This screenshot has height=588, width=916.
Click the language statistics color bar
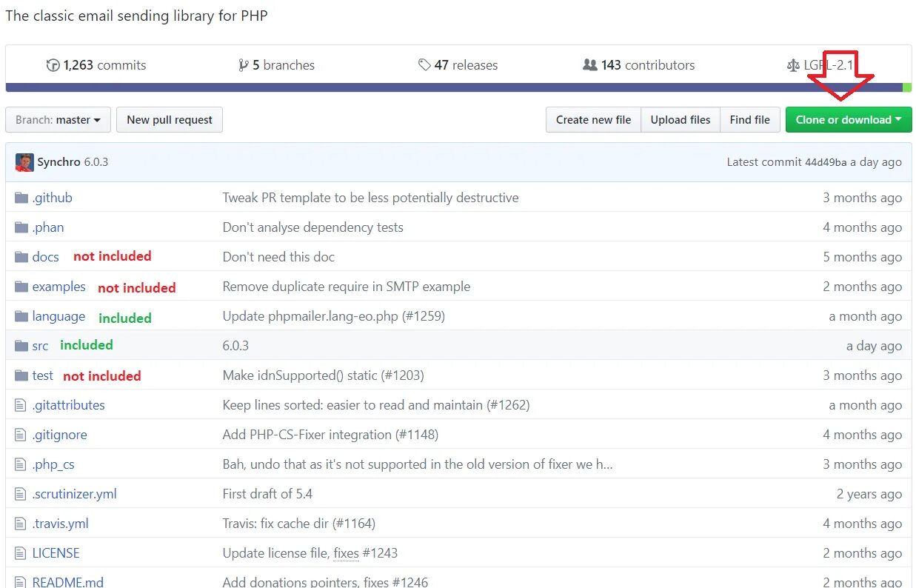pos(458,87)
